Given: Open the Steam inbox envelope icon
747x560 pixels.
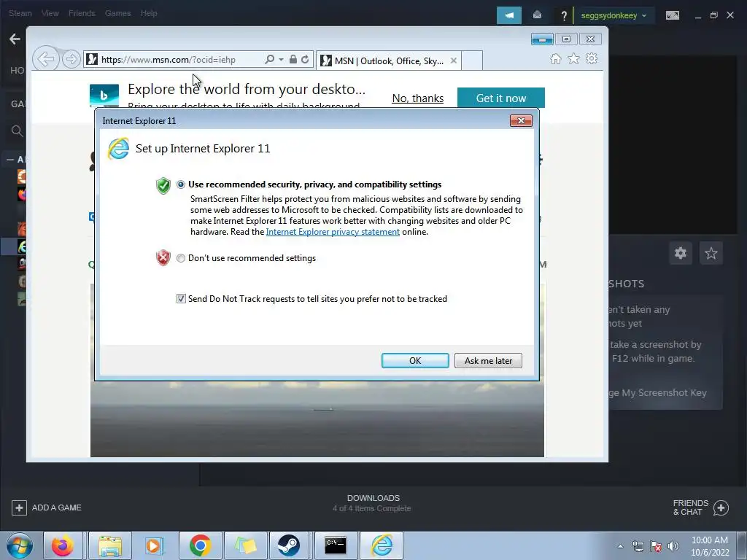Looking at the screenshot, I should pyautogui.click(x=537, y=15).
